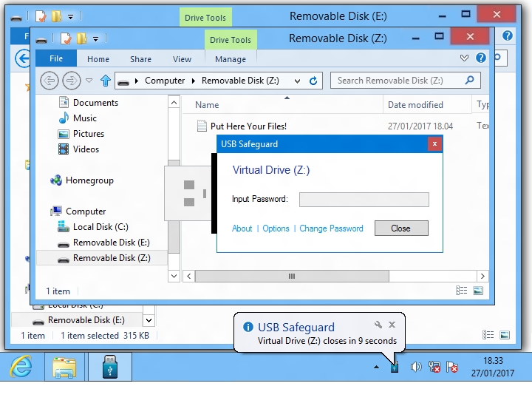Switch to large icons view in status bar

click(478, 291)
